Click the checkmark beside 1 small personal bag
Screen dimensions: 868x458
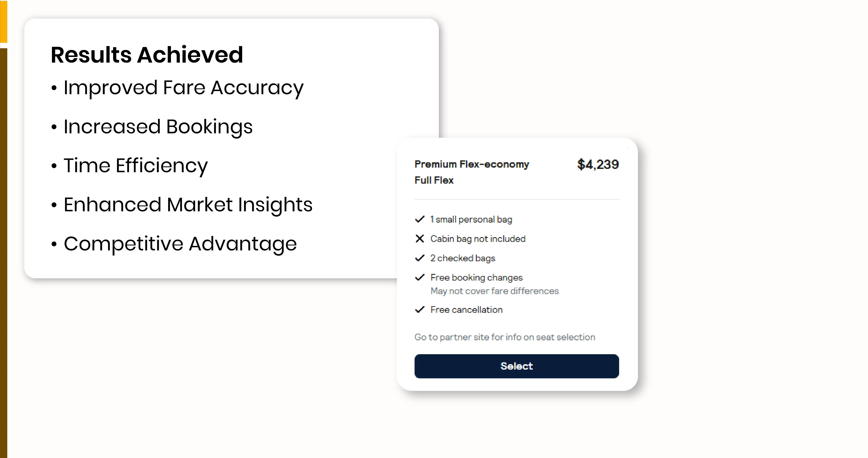click(420, 219)
